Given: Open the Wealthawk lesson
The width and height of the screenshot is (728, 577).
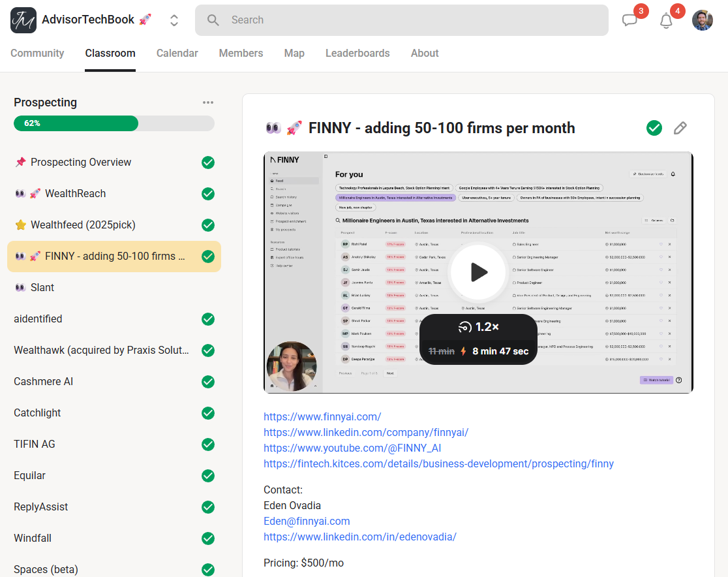Looking at the screenshot, I should pyautogui.click(x=114, y=351).
